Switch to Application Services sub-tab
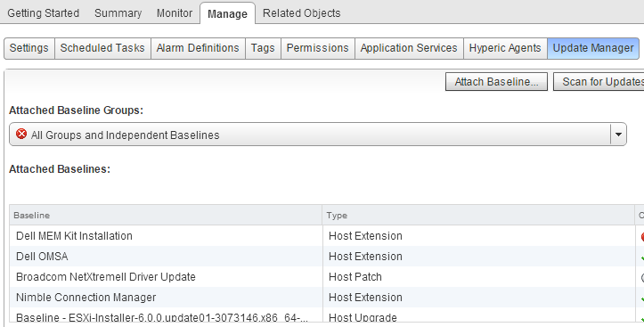The image size is (644, 327). (x=409, y=48)
